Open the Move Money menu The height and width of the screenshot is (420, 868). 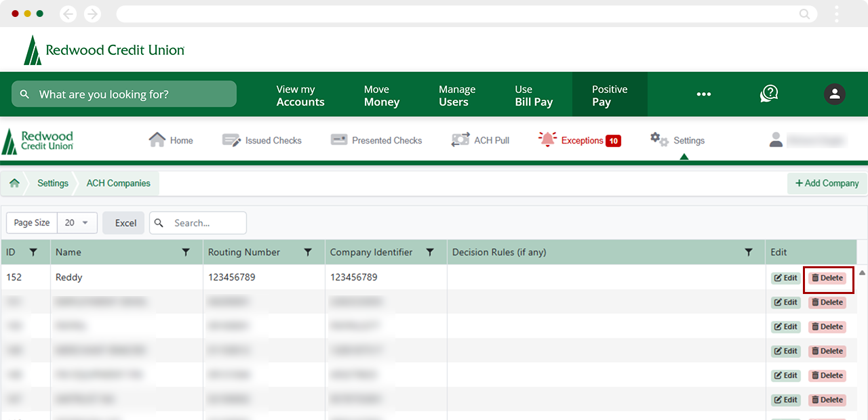[382, 96]
